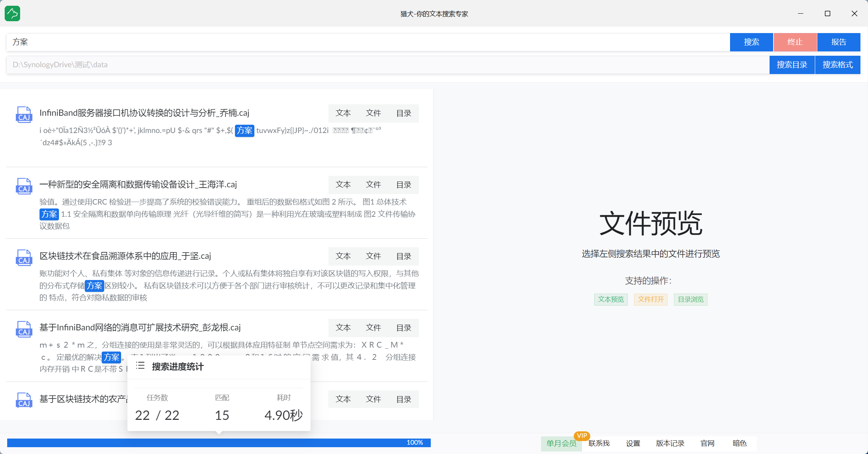This screenshot has width=868, height=454.
Task: Click highlighted 方案 in InfiniBand服务器 snippet
Action: pyautogui.click(x=245, y=130)
